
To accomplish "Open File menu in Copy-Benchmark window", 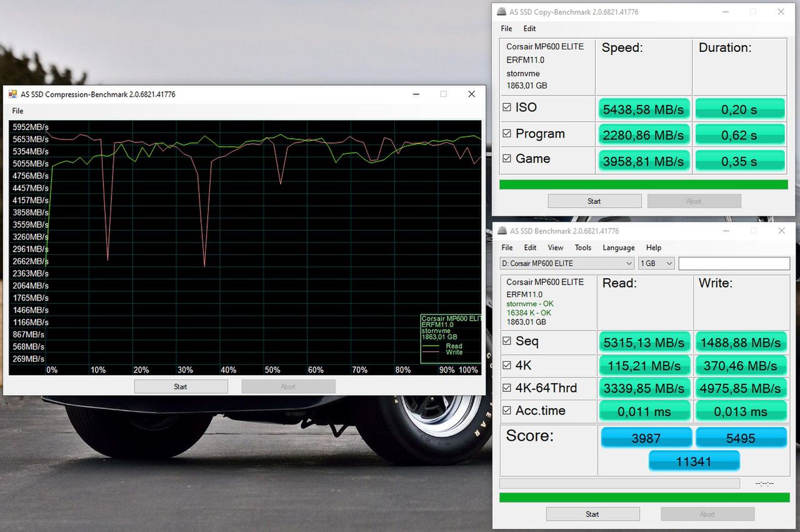I will 506,29.
